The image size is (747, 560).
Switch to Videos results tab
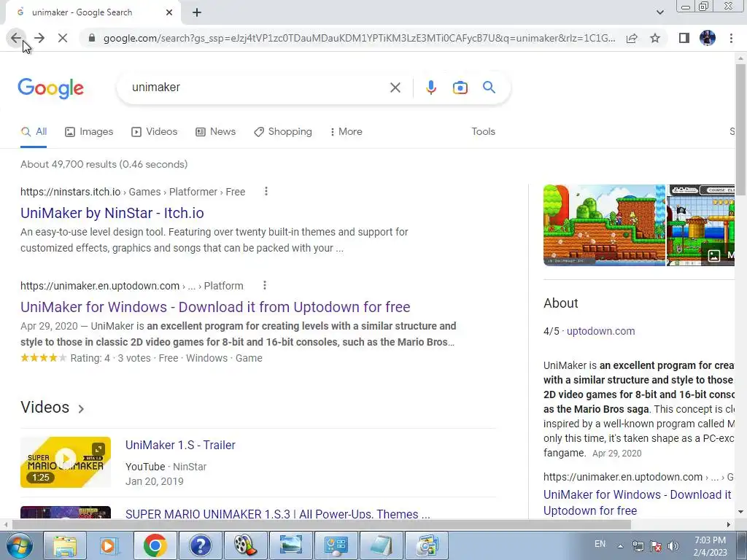click(x=155, y=132)
